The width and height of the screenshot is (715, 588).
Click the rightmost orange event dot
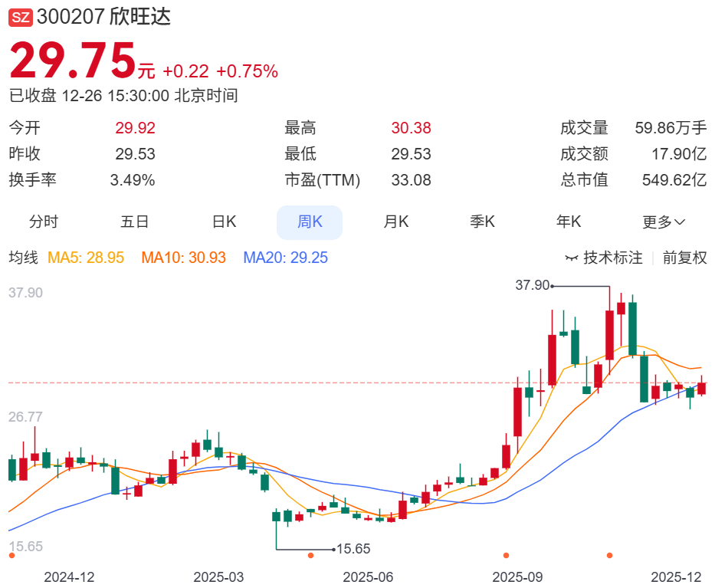pyautogui.click(x=609, y=555)
